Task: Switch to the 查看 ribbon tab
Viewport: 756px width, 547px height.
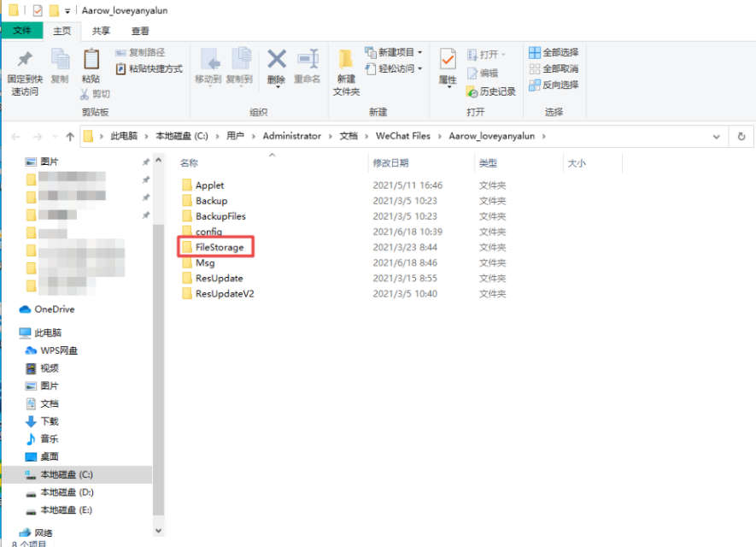Action: pos(140,31)
